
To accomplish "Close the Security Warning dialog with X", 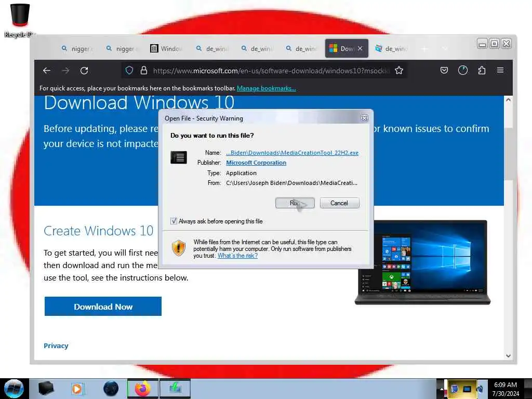I will 364,118.
